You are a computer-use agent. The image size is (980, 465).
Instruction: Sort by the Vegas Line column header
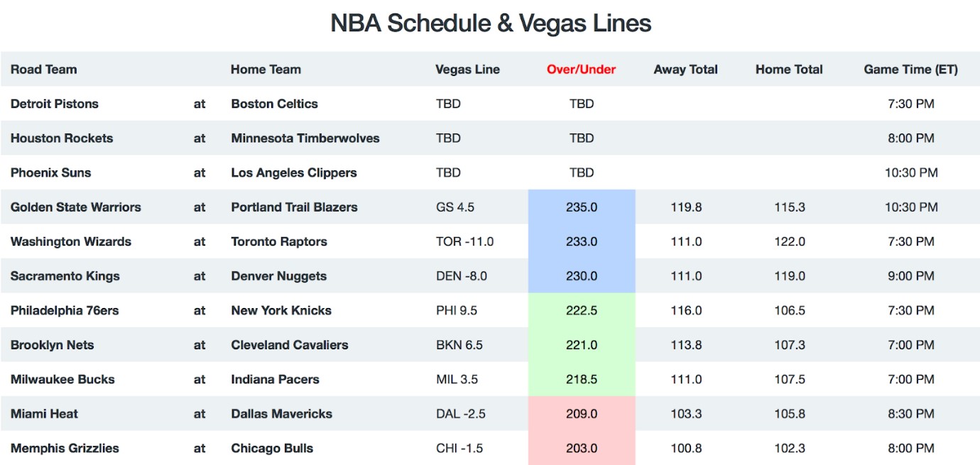[467, 70]
